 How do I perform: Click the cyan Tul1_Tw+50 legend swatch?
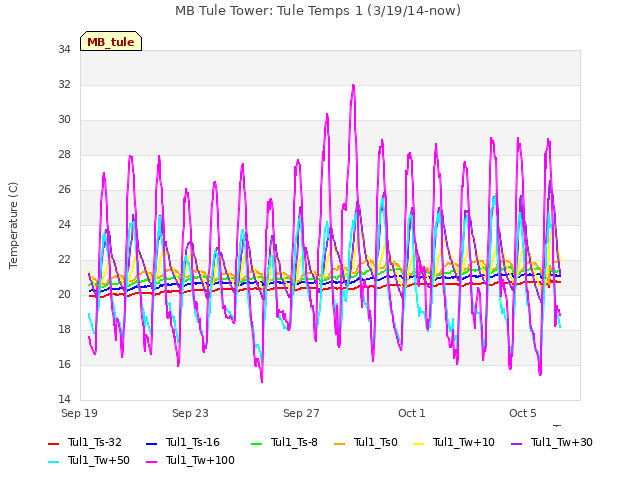point(53,461)
